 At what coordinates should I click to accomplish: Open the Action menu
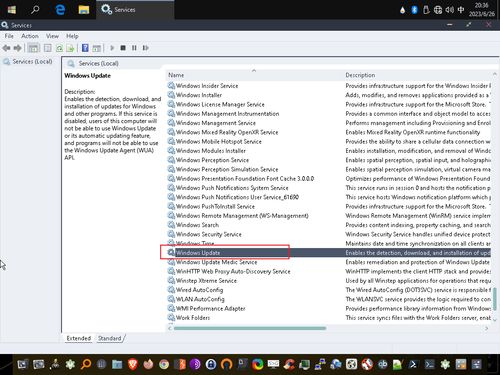[x=30, y=36]
